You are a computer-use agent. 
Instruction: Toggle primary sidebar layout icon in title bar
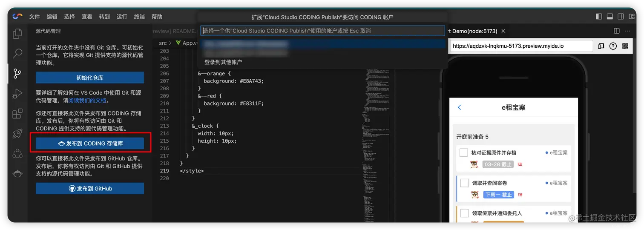click(599, 17)
